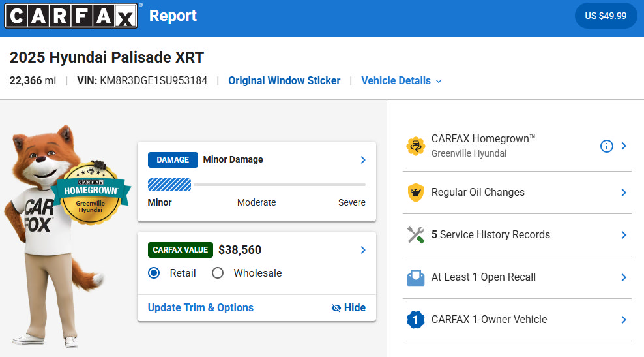644x357 pixels.
Task: Click the Moderate severity label
Action: click(257, 202)
